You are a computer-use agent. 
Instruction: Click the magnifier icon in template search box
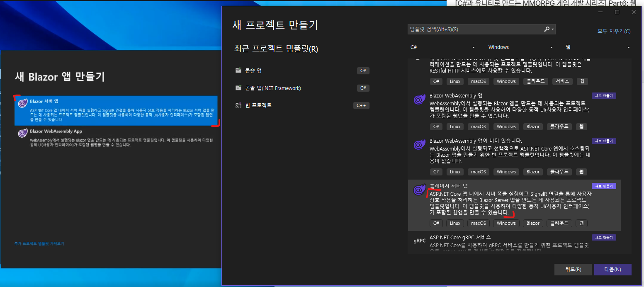(x=547, y=29)
